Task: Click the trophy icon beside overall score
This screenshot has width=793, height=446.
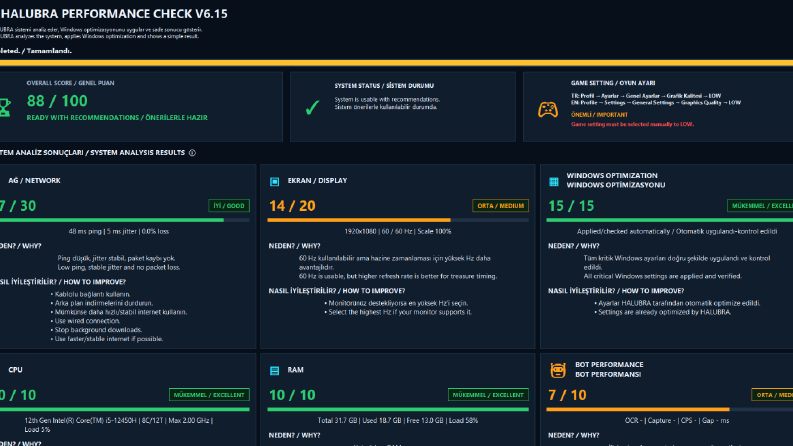Action: point(4,107)
